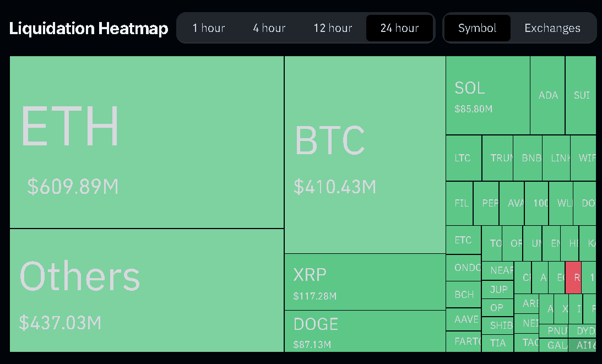The height and width of the screenshot is (364, 602).
Task: Switch heatmap view to Exchanges
Action: pyautogui.click(x=552, y=28)
